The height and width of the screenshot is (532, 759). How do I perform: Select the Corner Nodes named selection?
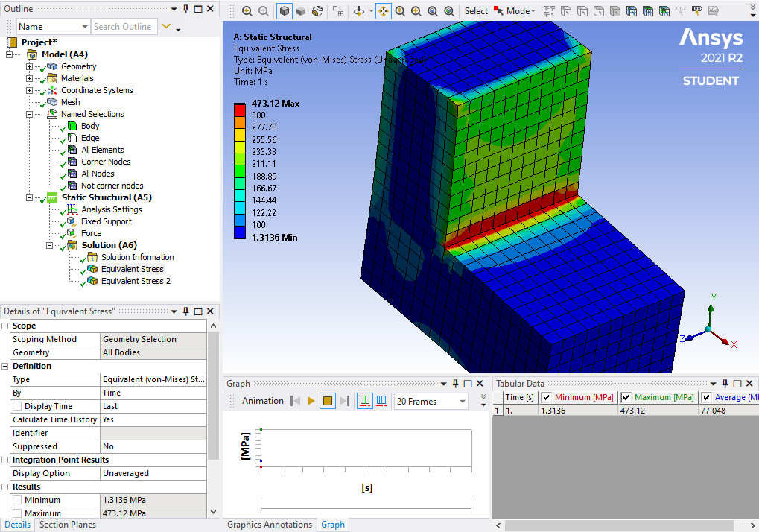click(x=106, y=162)
